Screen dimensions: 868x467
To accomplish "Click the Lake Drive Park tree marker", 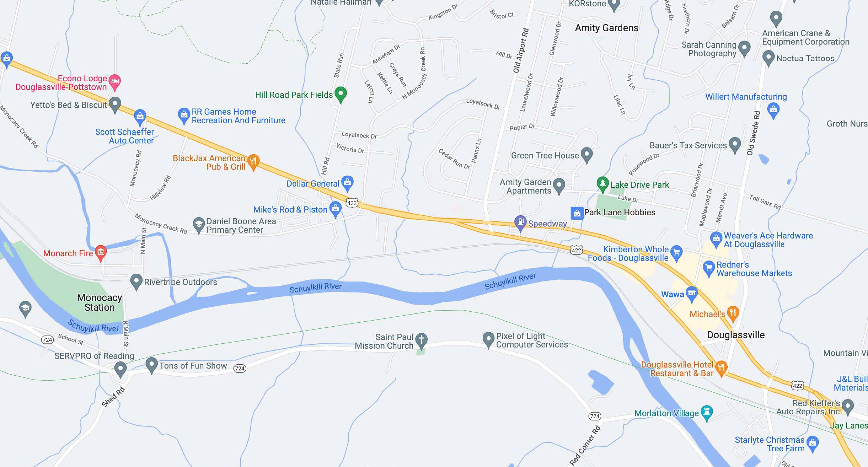I will [602, 184].
